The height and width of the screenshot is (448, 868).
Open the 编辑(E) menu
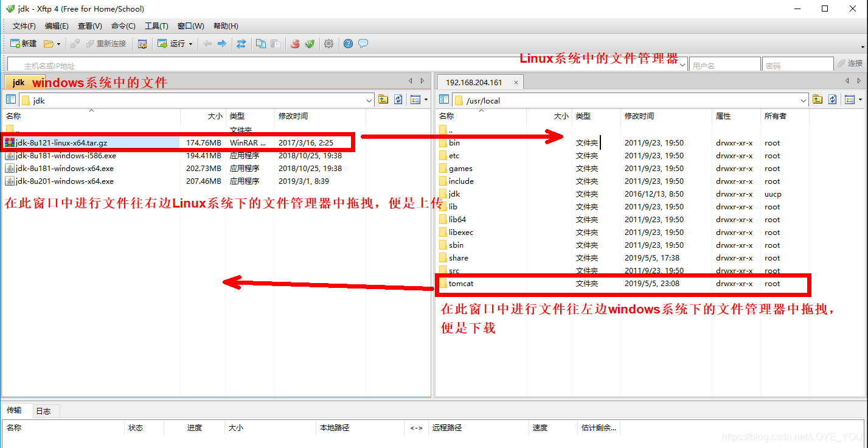(57, 26)
